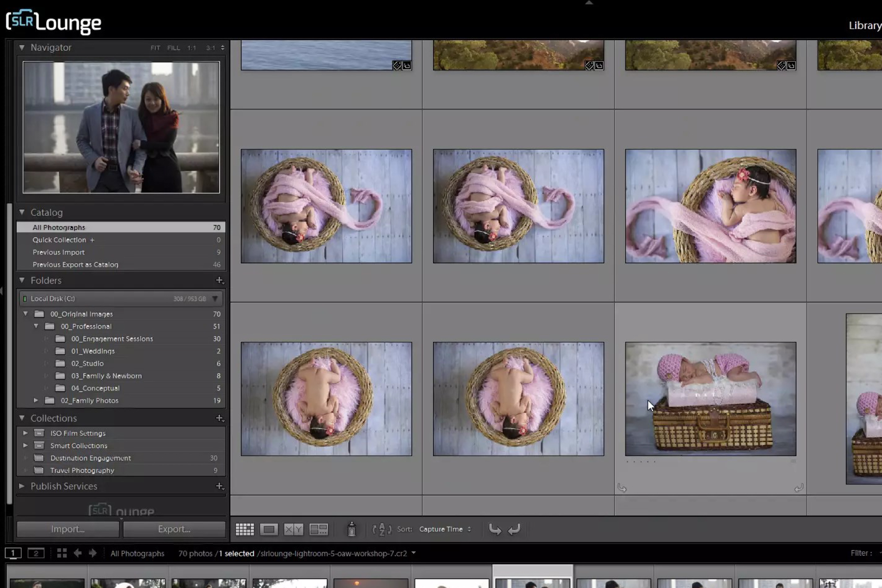Switch to Grid view icon
This screenshot has width=882, height=588.
click(245, 529)
